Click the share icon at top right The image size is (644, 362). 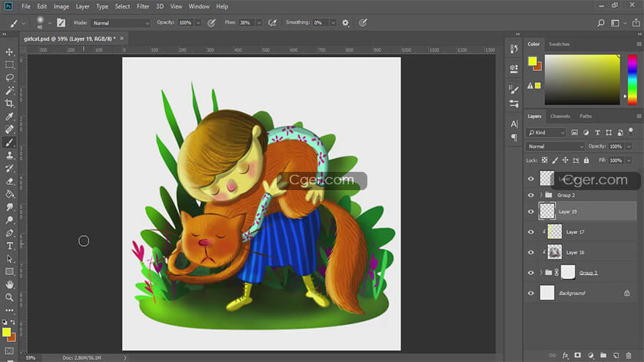[x=636, y=23]
